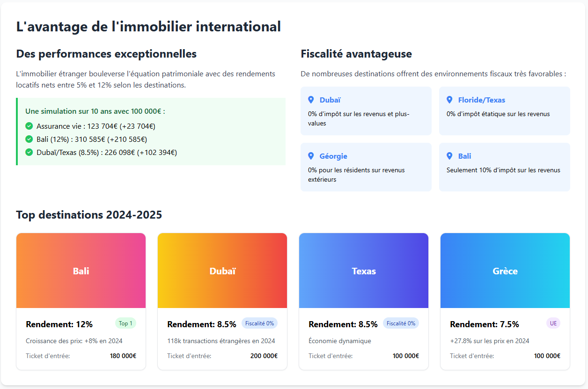Click the Bali location pin in Fiscalité section
Screen dimensions: 588x389
[449, 155]
